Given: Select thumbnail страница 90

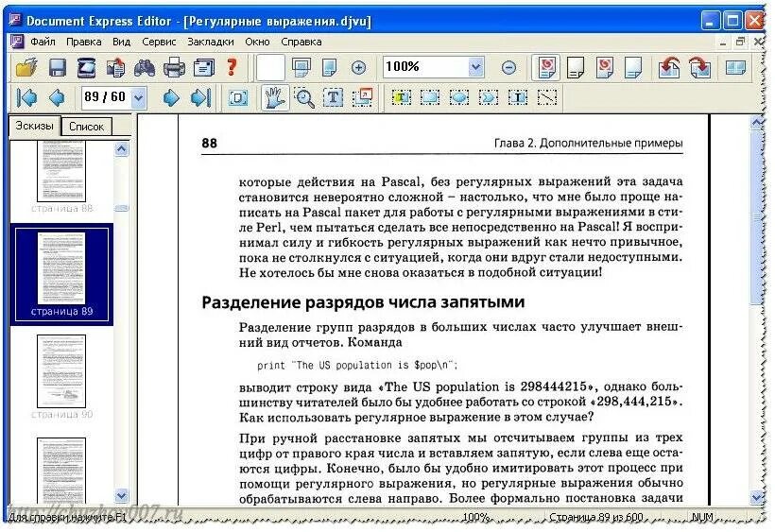Looking at the screenshot, I should pyautogui.click(x=61, y=377).
